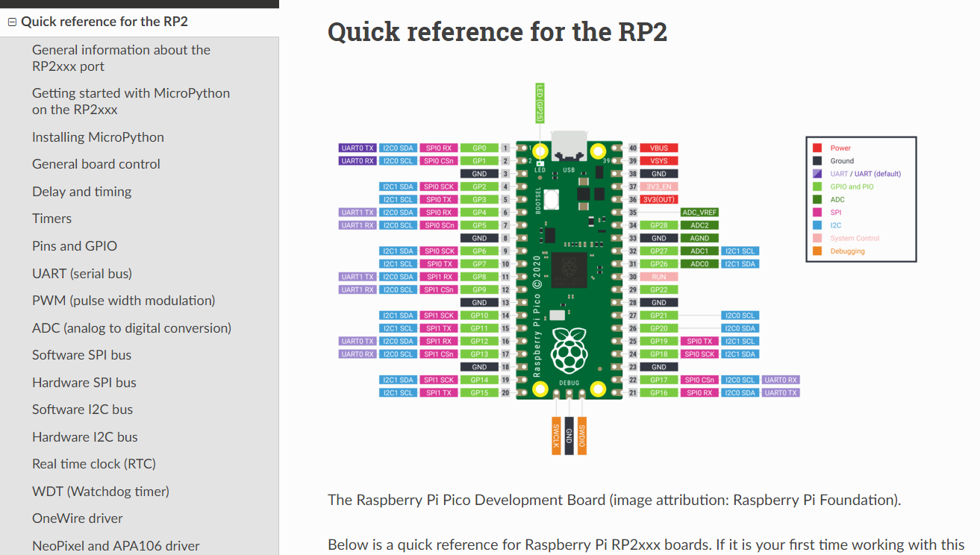
Task: Go to PWM (pulse width modulation) section
Action: (x=123, y=301)
